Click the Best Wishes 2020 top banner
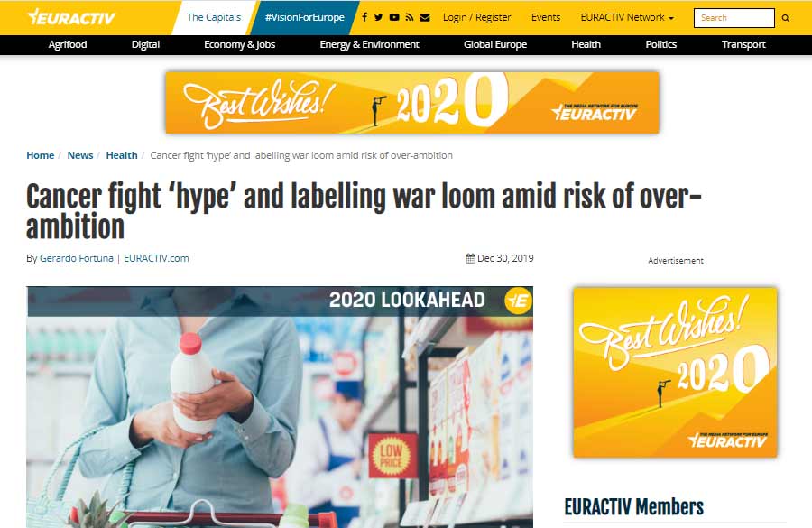 (412, 103)
